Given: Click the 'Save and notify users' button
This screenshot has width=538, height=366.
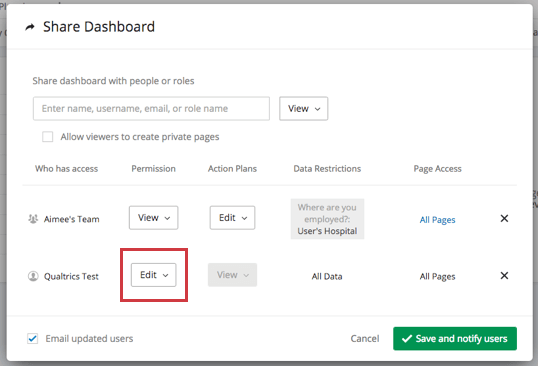Looking at the screenshot, I should [455, 339].
